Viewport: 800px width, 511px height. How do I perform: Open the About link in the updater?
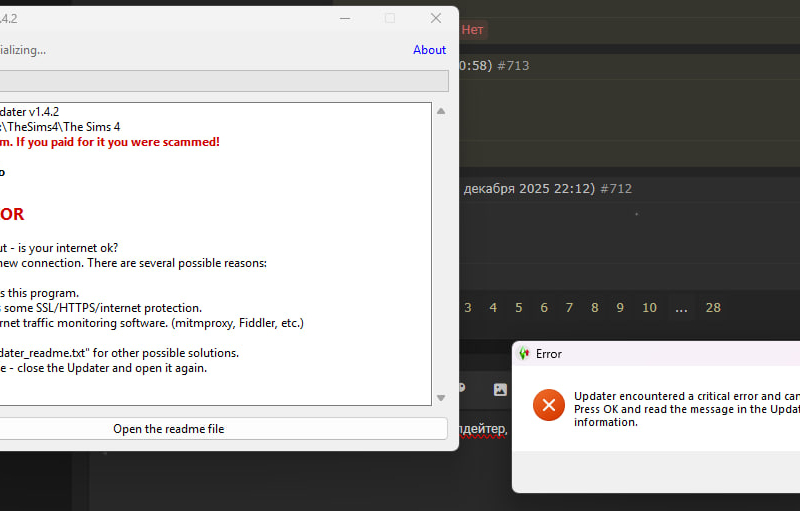(x=429, y=50)
